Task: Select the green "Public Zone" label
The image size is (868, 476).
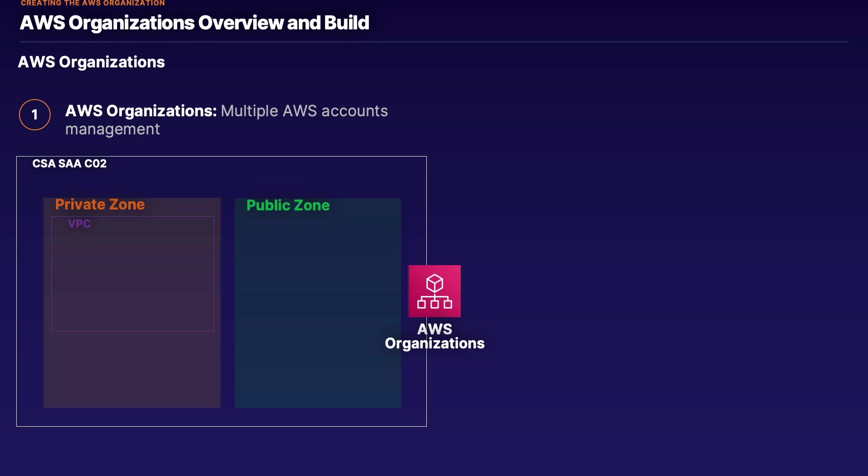Action: point(288,205)
